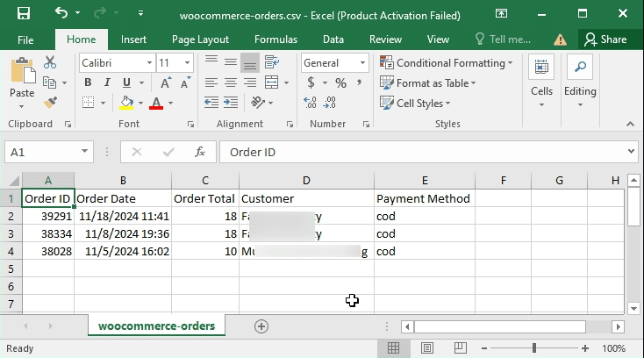644x358 pixels.
Task: Undo the last action
Action: tap(61, 13)
